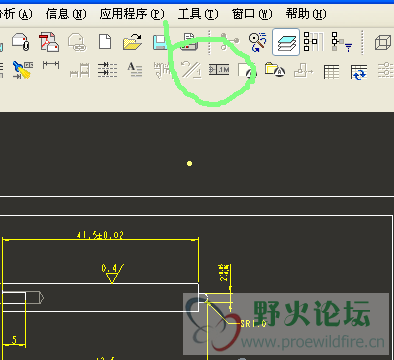Toggle the model tree display icon
394x360 pixels.
tap(313, 42)
